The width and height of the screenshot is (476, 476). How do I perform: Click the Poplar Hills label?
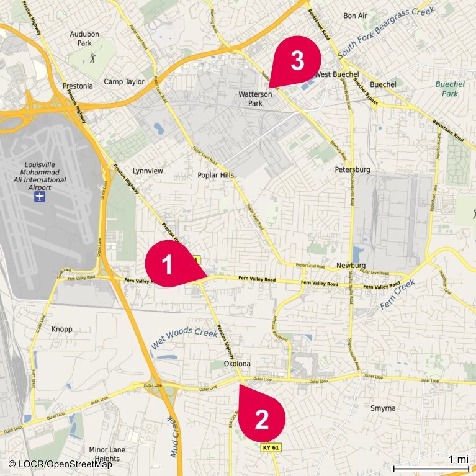(x=216, y=175)
